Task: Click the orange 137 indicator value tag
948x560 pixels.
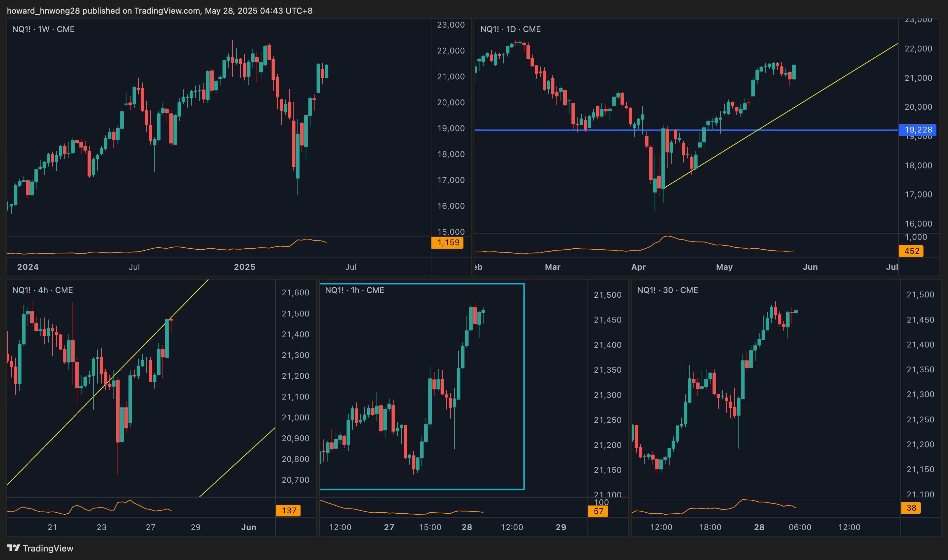Action: (x=289, y=511)
